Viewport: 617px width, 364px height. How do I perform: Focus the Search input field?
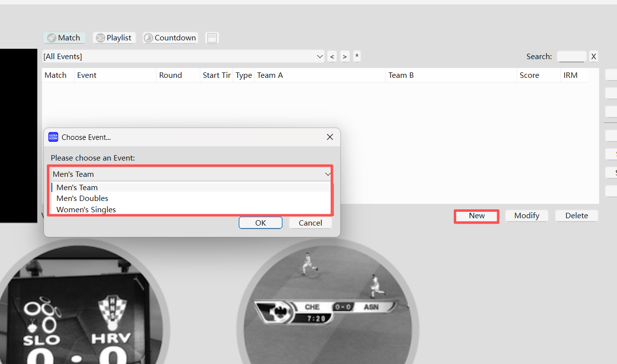tap(571, 57)
